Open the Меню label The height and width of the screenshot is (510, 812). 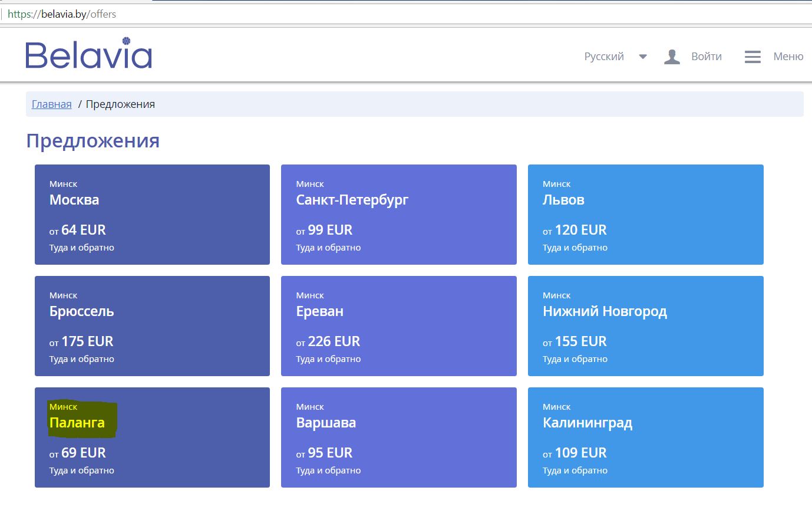(788, 57)
